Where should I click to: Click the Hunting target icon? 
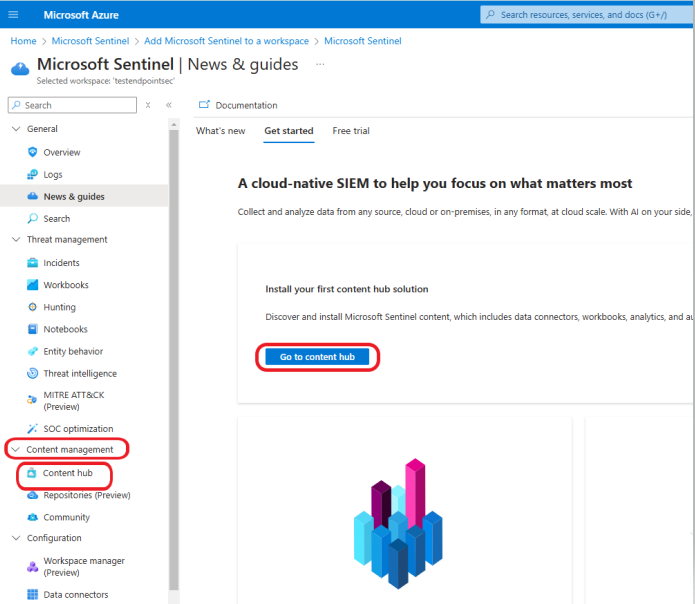[x=32, y=307]
